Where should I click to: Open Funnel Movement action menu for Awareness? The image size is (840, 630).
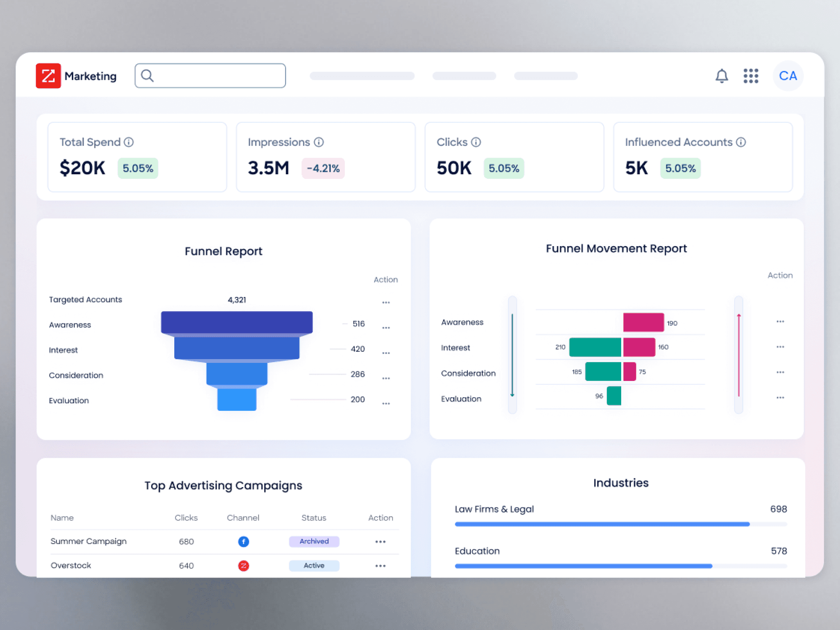tap(780, 321)
